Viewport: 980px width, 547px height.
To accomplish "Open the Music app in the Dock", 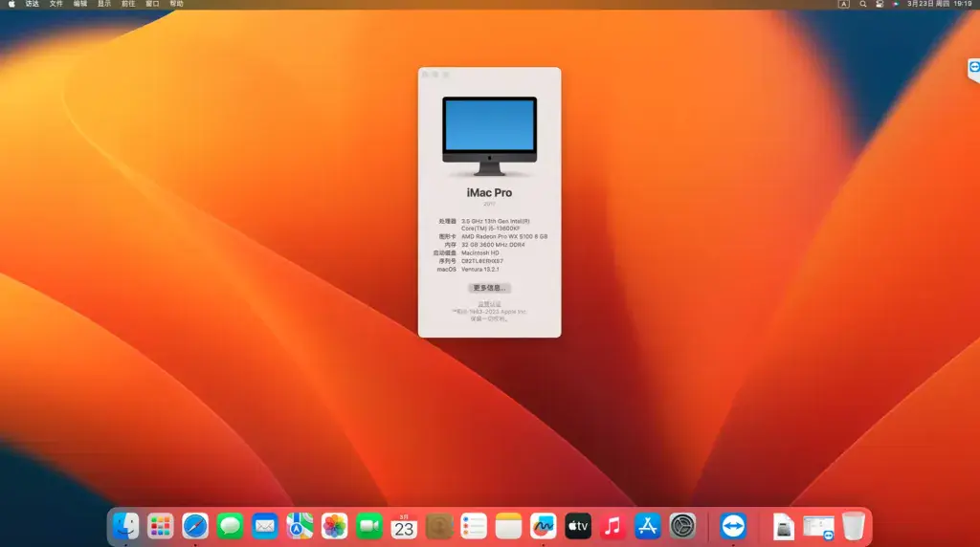I will [612, 526].
